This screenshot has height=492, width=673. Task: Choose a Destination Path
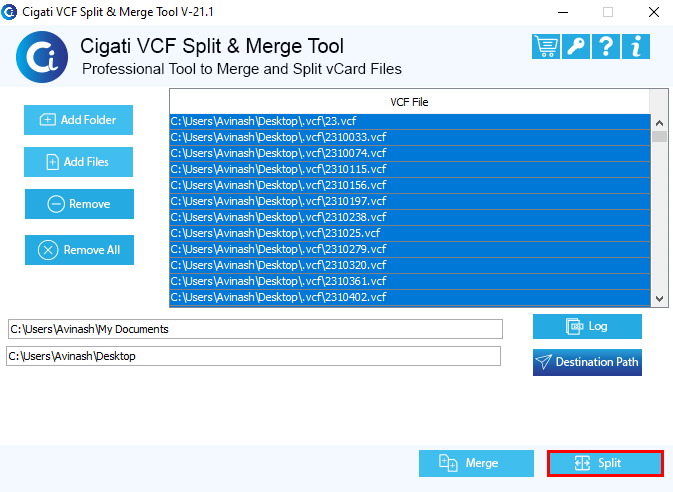pos(587,362)
